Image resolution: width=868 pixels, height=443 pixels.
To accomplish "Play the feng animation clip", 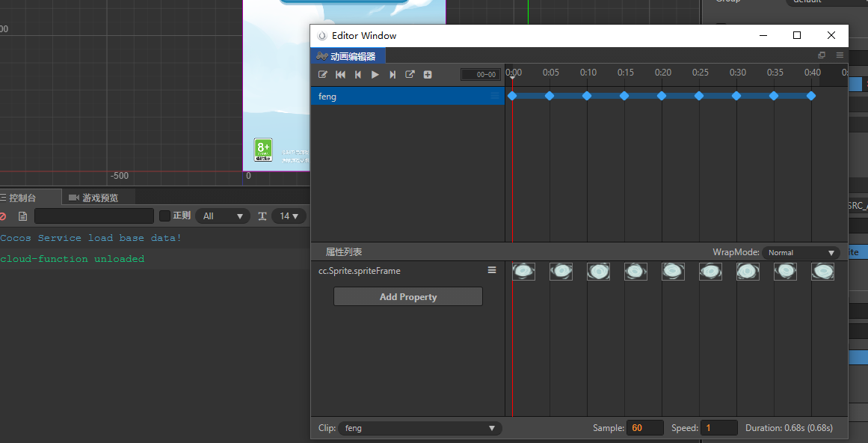I will click(375, 75).
